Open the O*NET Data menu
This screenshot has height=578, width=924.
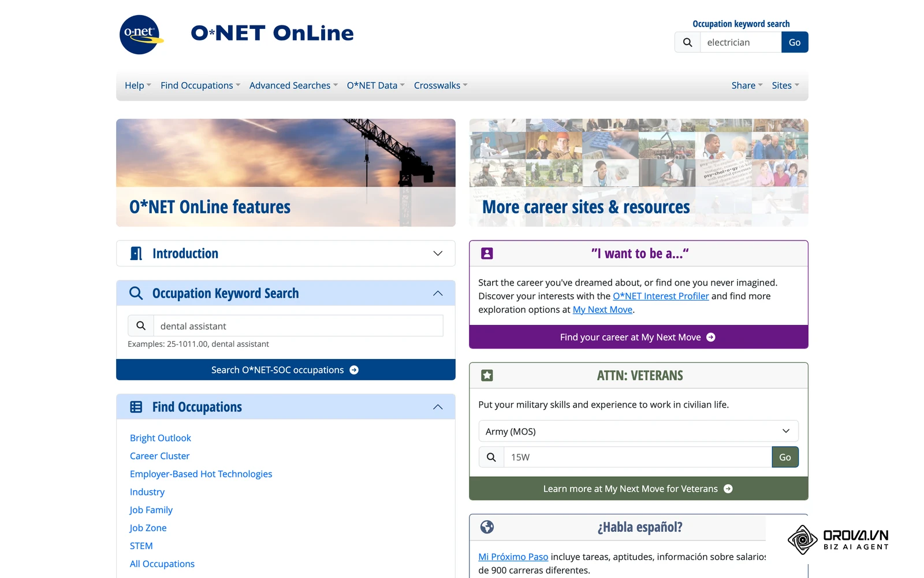click(x=376, y=86)
